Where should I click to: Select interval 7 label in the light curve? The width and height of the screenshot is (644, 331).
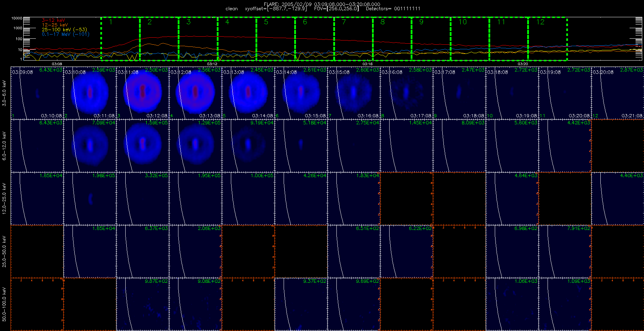pyautogui.click(x=344, y=22)
